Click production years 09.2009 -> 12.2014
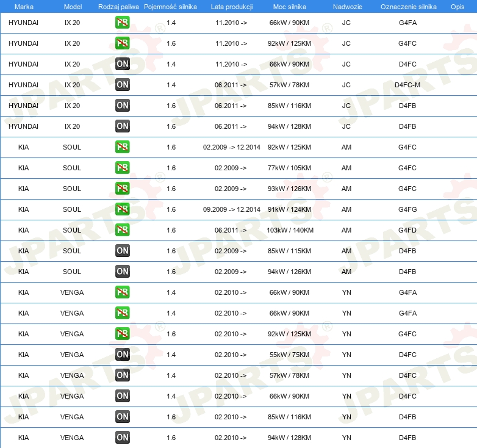The height and width of the screenshot is (448, 477). point(232,209)
